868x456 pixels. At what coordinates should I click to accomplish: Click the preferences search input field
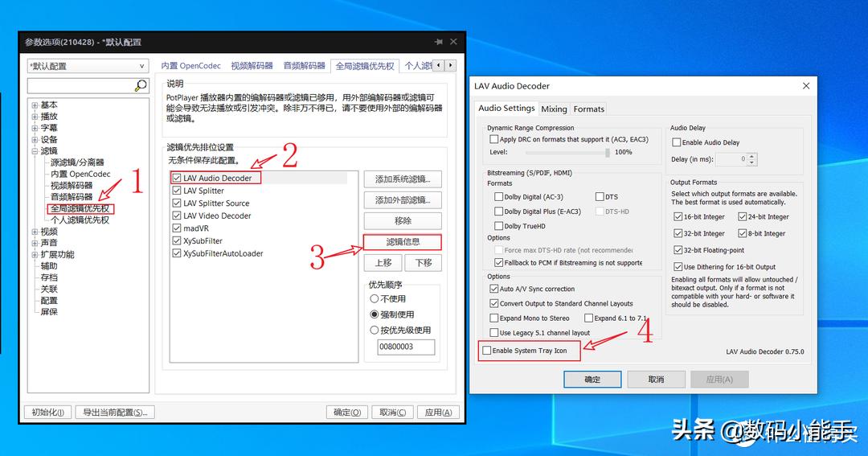[x=81, y=85]
